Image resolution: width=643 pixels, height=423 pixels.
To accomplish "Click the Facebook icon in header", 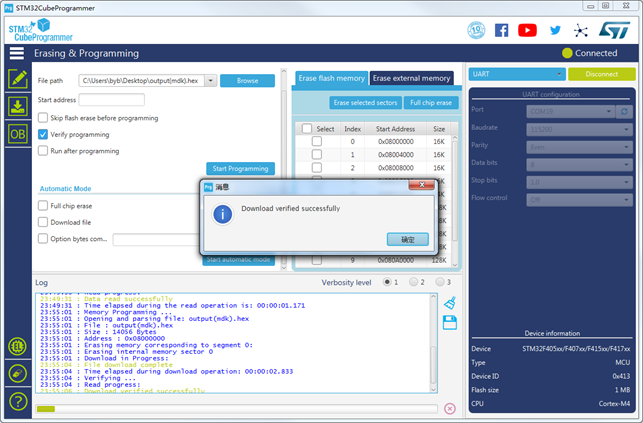I will coord(501,30).
